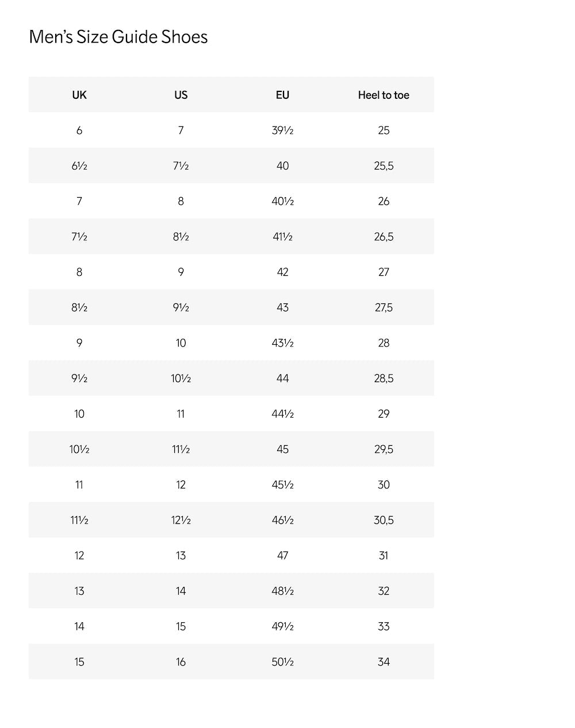Image resolution: width=575 pixels, height=728 pixels.
Task: Select EU size 39½ cell
Action: coord(282,130)
